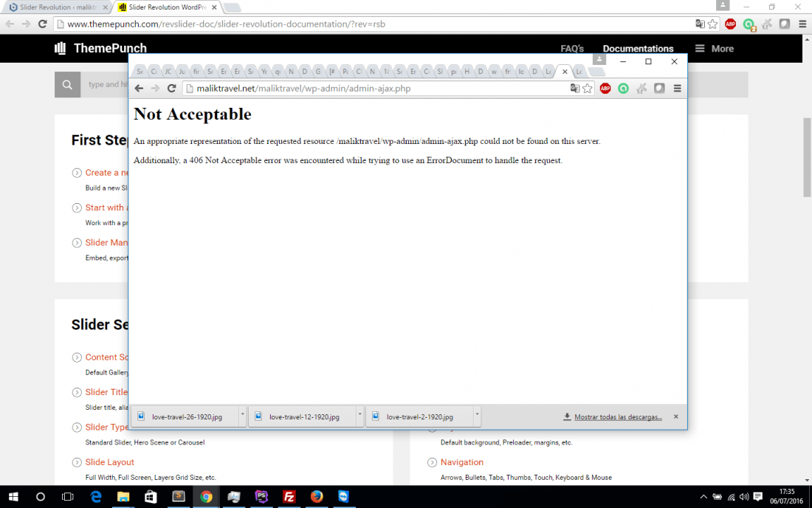Open the love-travel-2-1920.jpg download

tap(420, 417)
